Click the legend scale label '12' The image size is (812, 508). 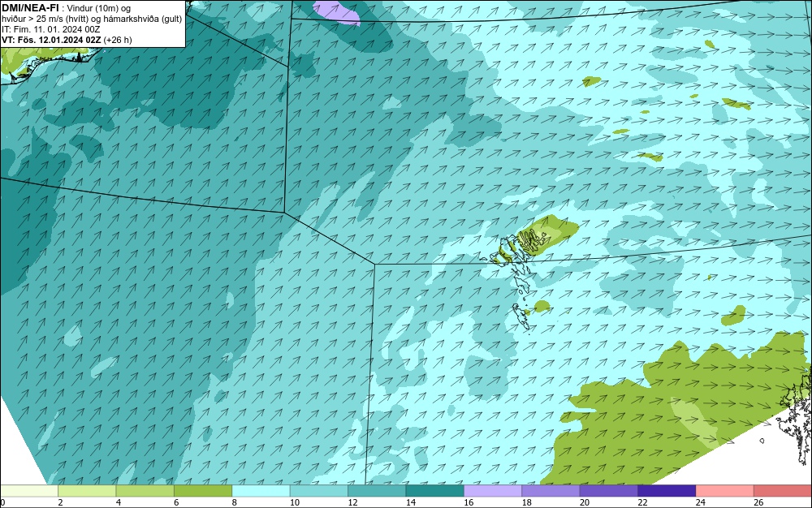pyautogui.click(x=352, y=502)
